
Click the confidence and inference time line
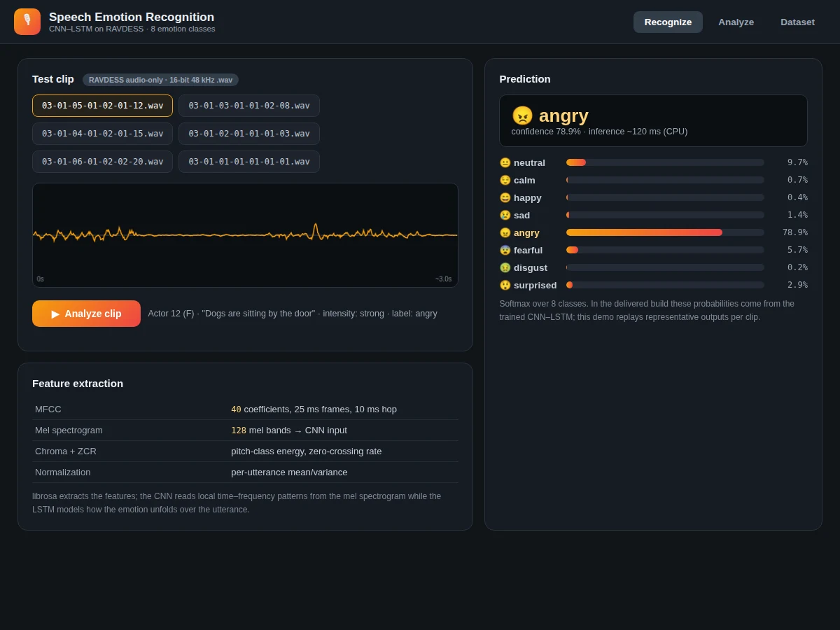click(x=599, y=132)
